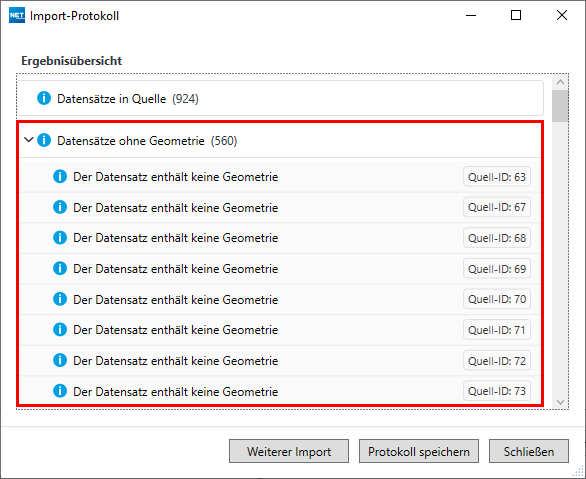586x479 pixels.
Task: Click the scrollbar up arrow
Action: point(560,82)
